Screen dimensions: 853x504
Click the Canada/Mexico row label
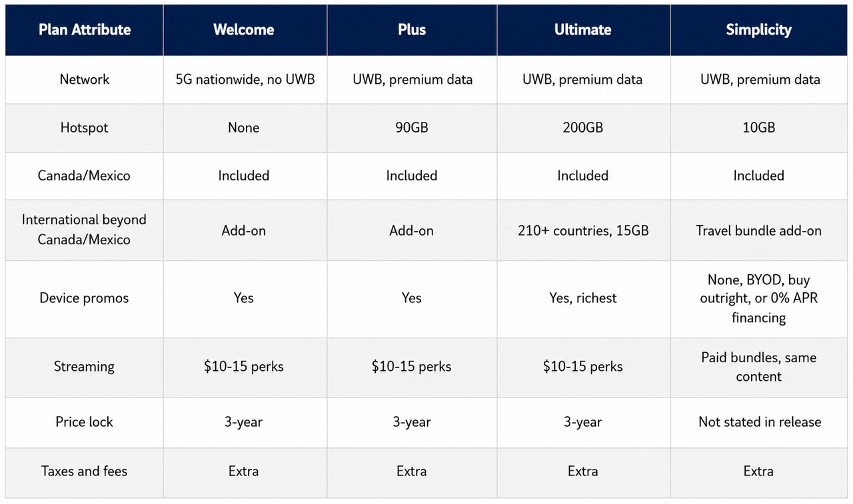coord(85,176)
